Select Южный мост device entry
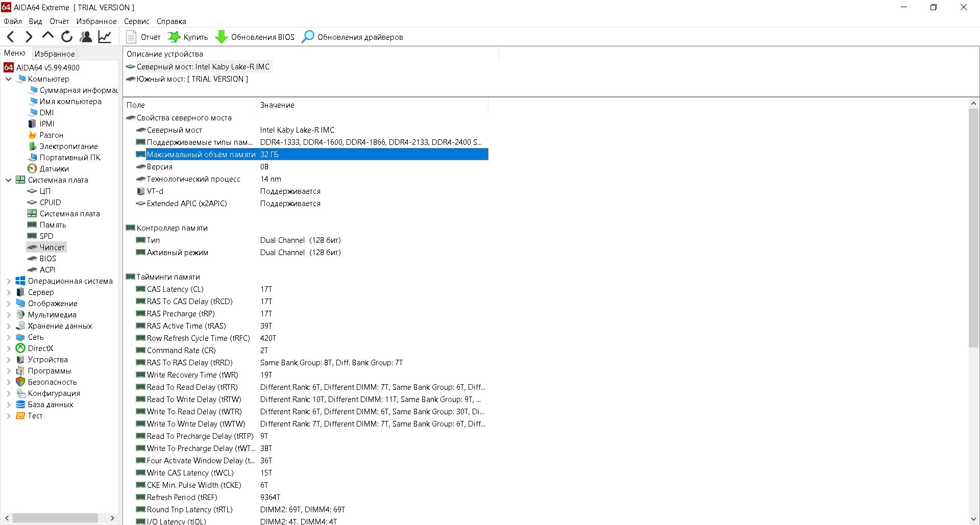 coord(192,79)
